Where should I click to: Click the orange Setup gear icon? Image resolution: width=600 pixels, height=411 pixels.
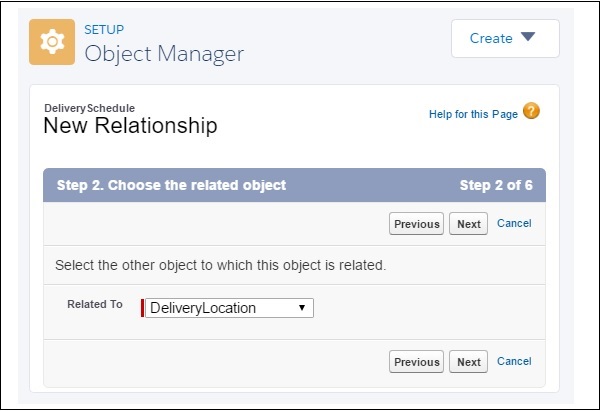52,42
